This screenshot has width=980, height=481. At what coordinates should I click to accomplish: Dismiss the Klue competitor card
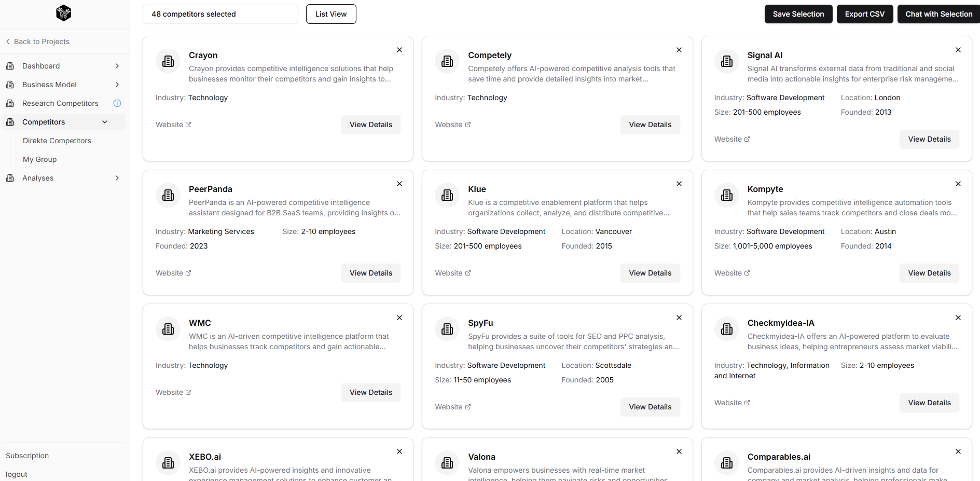(x=679, y=184)
